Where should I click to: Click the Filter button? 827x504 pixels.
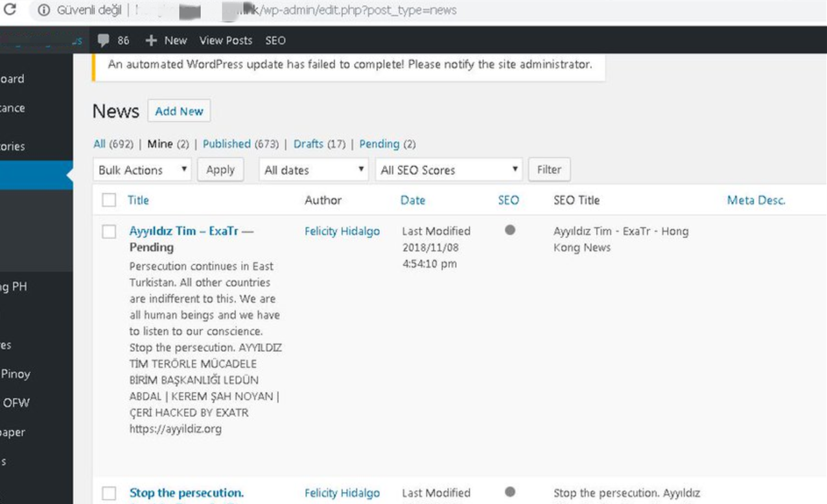(x=549, y=169)
